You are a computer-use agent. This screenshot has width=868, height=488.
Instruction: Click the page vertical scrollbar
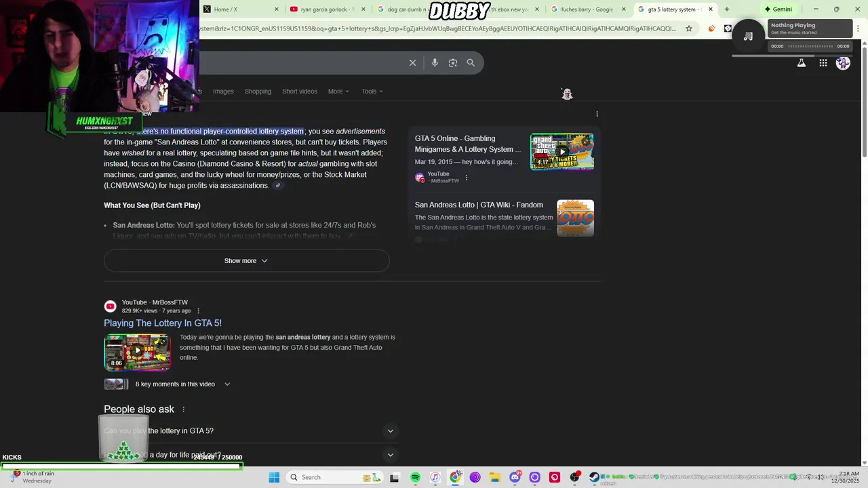(x=864, y=102)
